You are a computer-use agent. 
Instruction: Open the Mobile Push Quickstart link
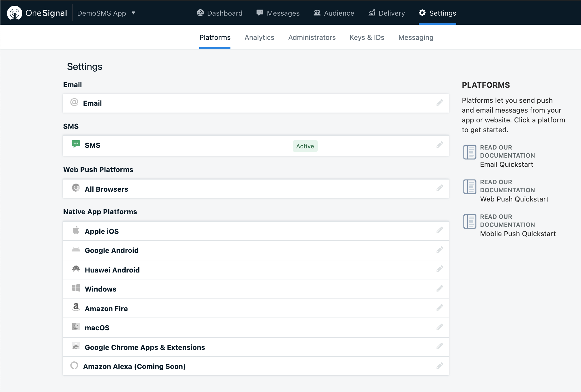point(517,234)
